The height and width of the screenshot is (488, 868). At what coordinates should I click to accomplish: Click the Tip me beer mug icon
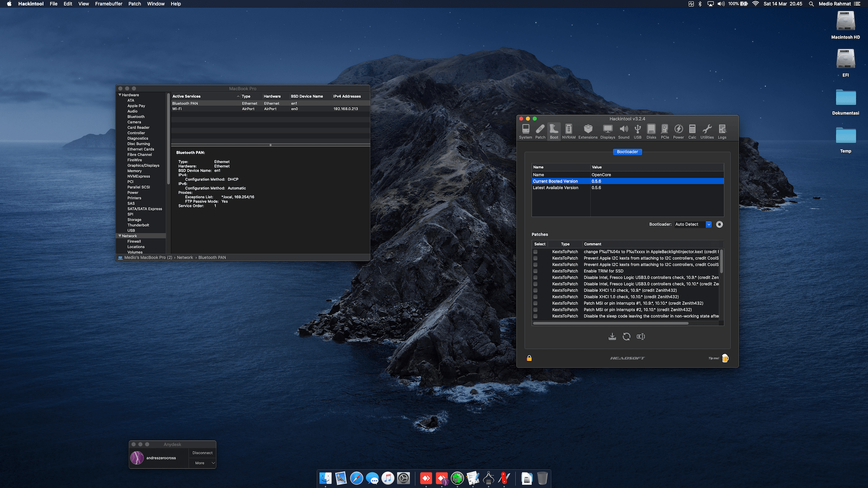click(x=725, y=358)
